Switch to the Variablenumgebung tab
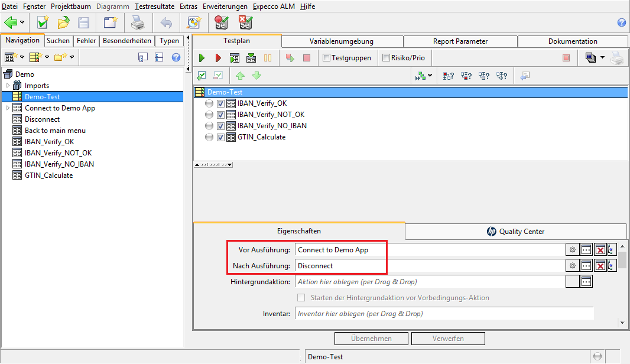Image resolution: width=630 pixels, height=364 pixels. pyautogui.click(x=342, y=41)
